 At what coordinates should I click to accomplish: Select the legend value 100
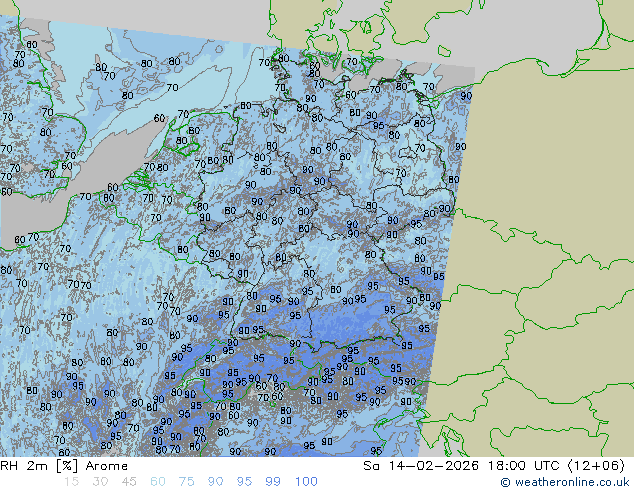click(x=306, y=482)
